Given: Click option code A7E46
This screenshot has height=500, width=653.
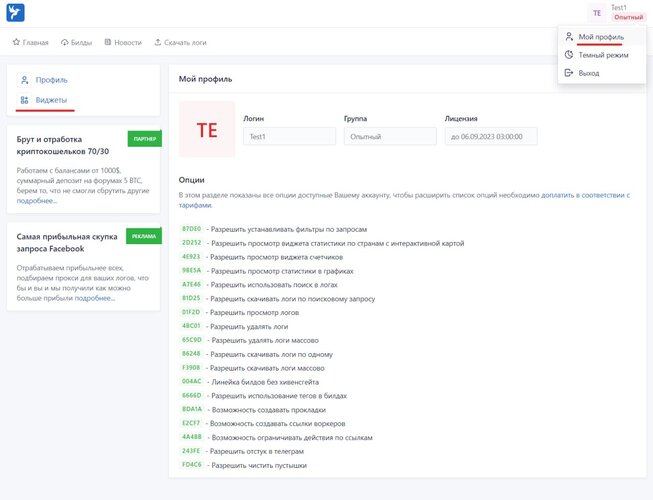Looking at the screenshot, I should [192, 284].
